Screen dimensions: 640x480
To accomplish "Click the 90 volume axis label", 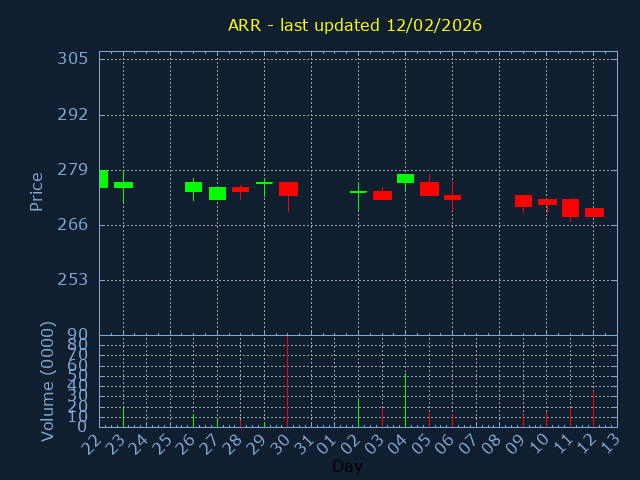I will coord(78,335).
